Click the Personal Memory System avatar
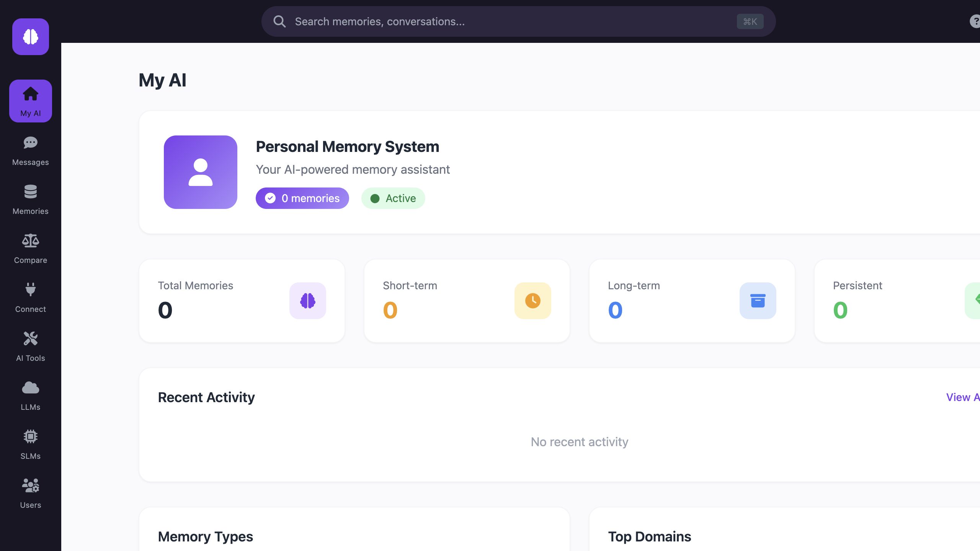The height and width of the screenshot is (551, 980). point(200,173)
